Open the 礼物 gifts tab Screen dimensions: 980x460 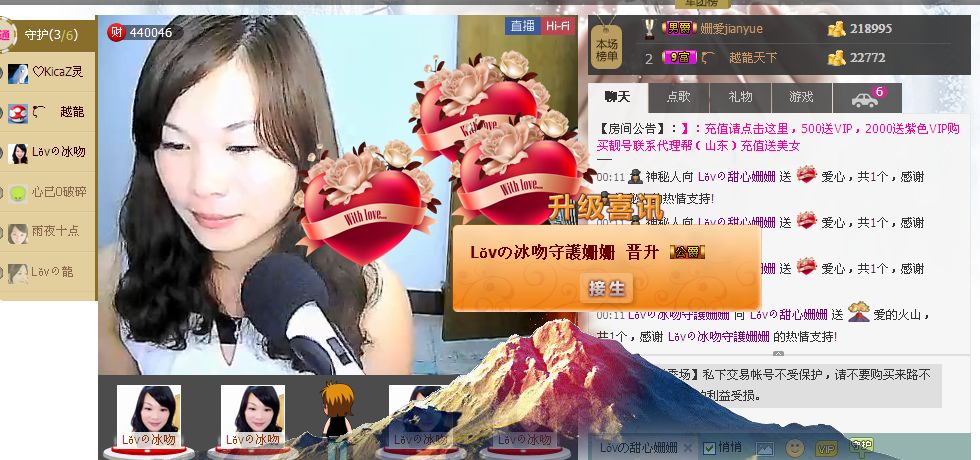(x=740, y=98)
